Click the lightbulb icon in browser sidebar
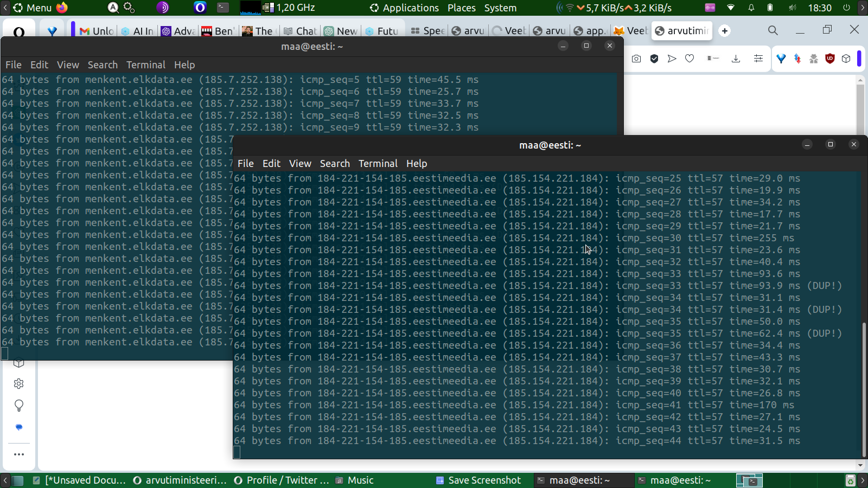The image size is (868, 488). click(19, 406)
